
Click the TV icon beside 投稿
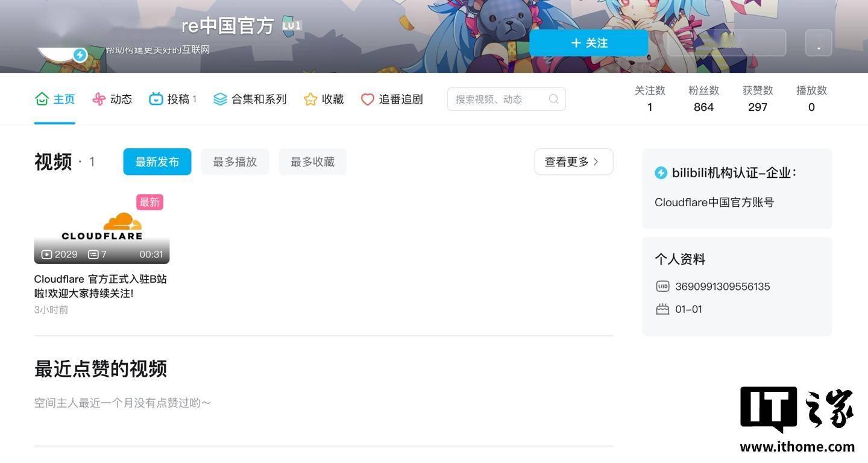point(156,99)
